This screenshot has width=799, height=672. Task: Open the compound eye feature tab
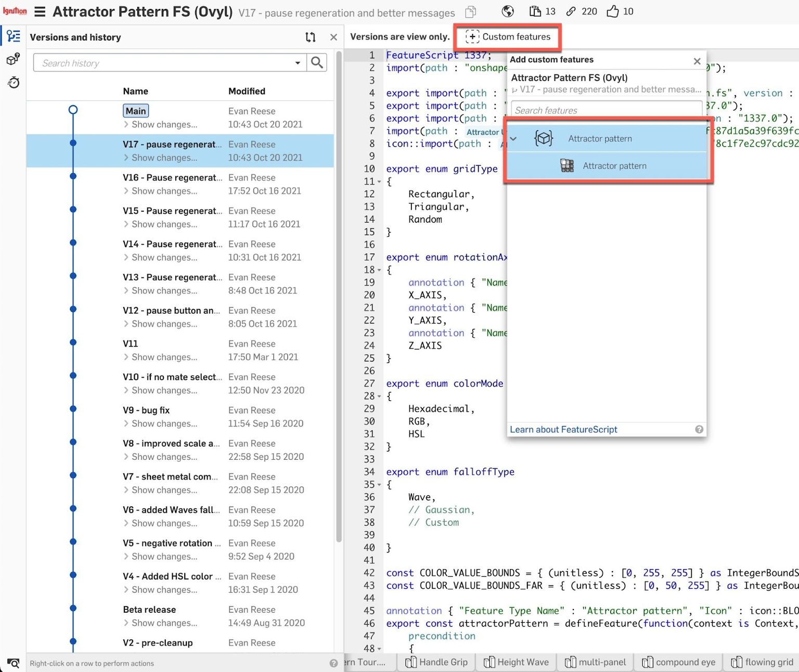pyautogui.click(x=678, y=662)
